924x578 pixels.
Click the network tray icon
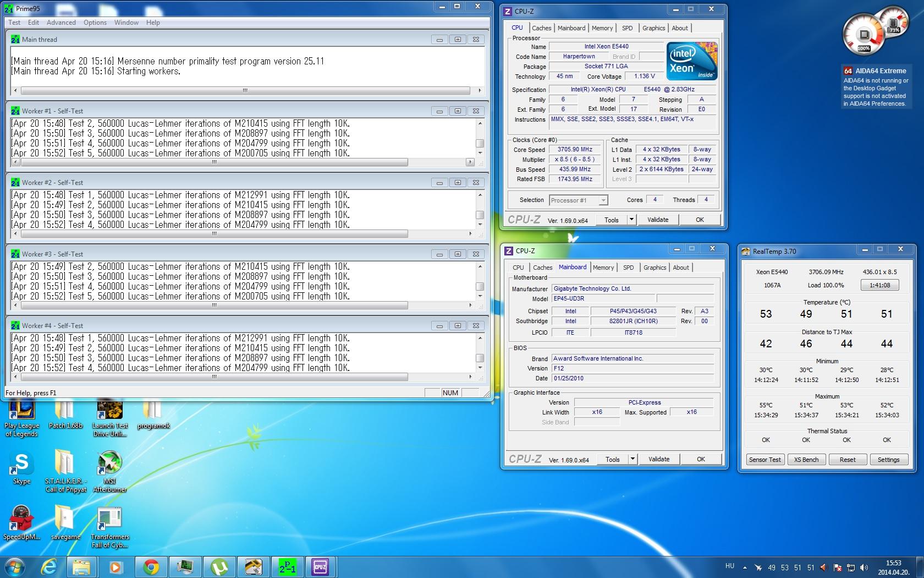click(850, 568)
